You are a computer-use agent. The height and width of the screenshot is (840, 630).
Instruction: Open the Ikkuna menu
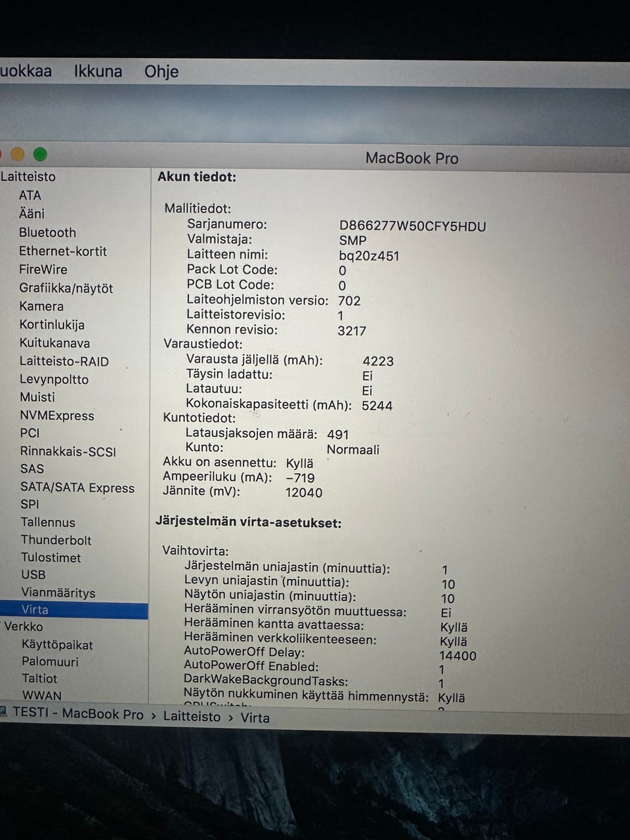(98, 71)
